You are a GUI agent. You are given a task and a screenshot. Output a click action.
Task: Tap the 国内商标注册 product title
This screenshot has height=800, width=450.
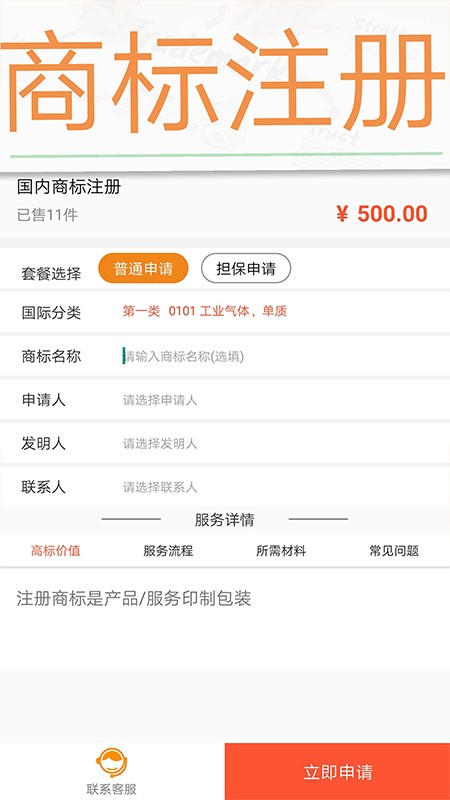pos(69,187)
